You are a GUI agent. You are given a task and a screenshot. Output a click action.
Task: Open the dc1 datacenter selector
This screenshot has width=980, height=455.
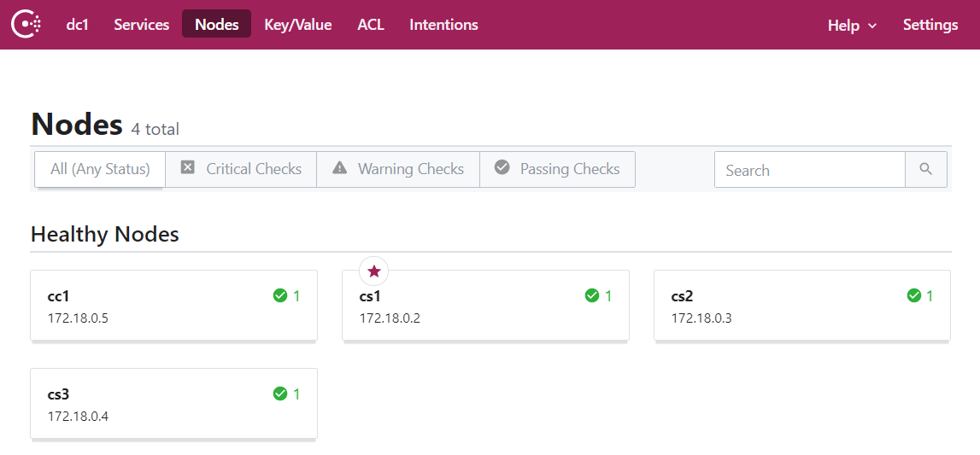(77, 25)
